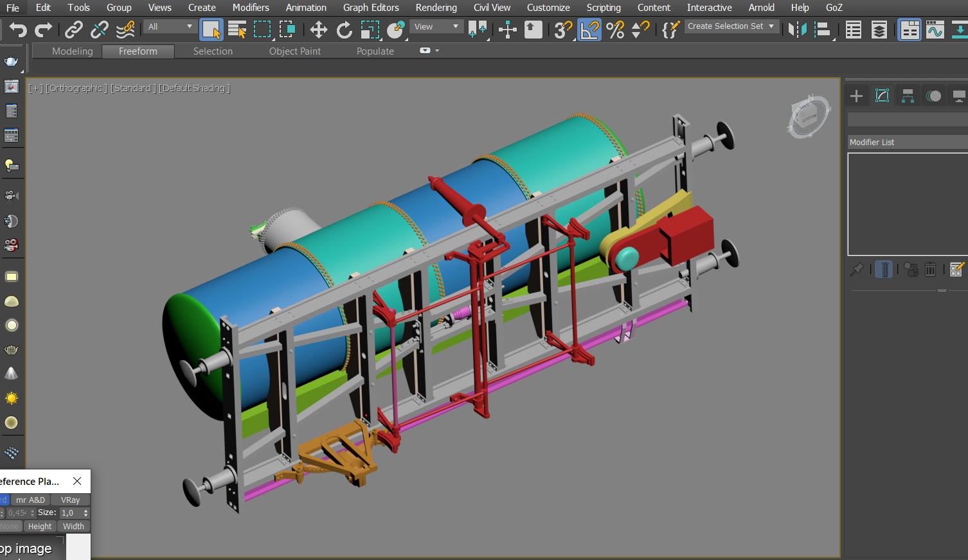The height and width of the screenshot is (560, 968).
Task: Toggle Angle Snap on the toolbar
Action: [x=589, y=30]
